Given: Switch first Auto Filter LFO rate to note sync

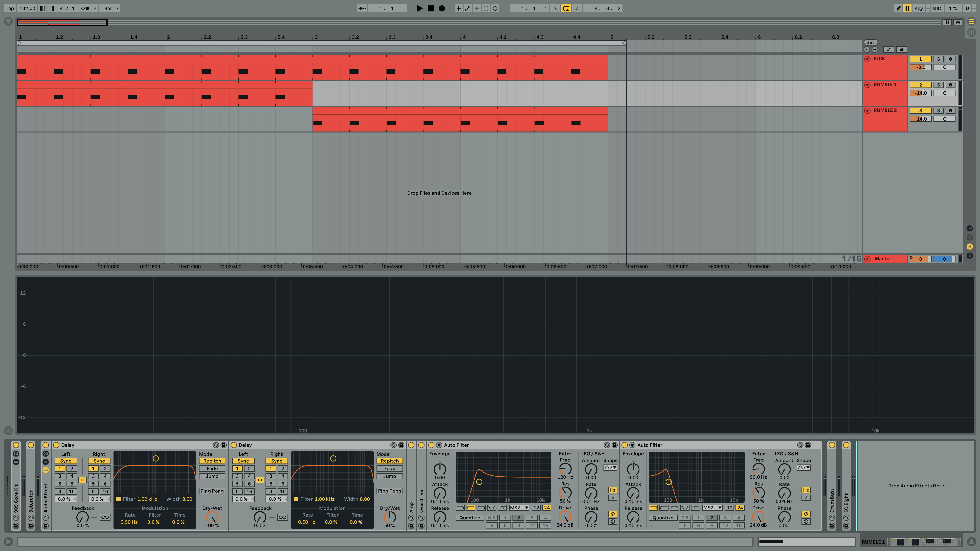Looking at the screenshot, I should tap(612, 498).
